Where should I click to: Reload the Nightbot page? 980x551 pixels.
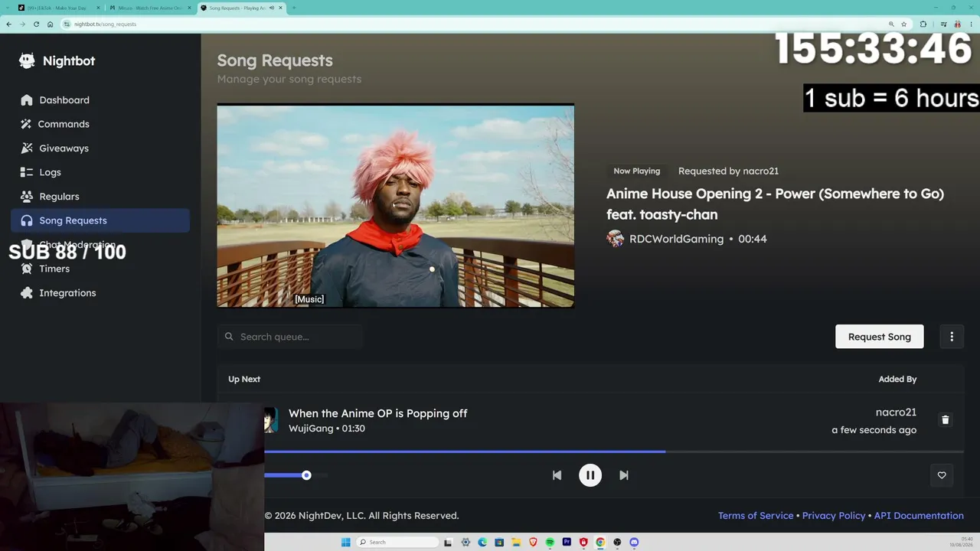pos(36,24)
